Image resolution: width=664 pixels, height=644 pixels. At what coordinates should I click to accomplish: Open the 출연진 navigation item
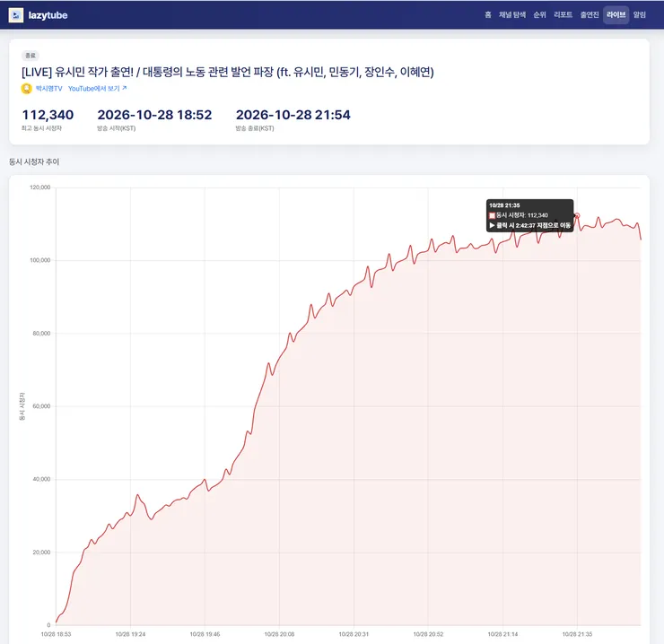[x=589, y=15]
